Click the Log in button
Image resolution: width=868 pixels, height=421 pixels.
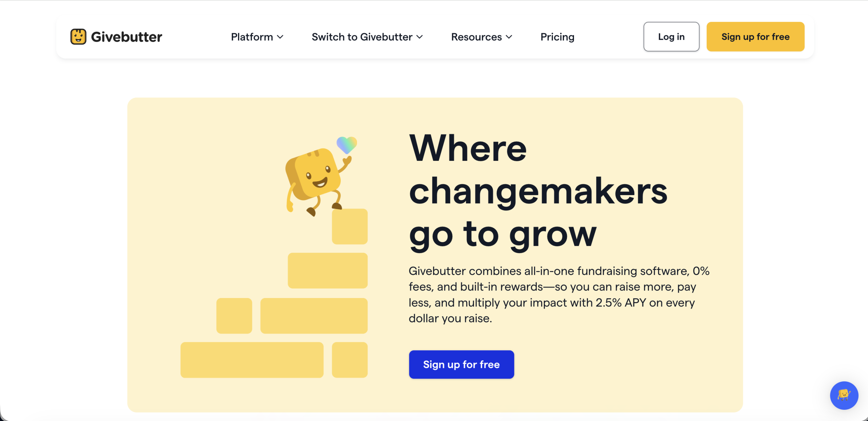pos(671,37)
